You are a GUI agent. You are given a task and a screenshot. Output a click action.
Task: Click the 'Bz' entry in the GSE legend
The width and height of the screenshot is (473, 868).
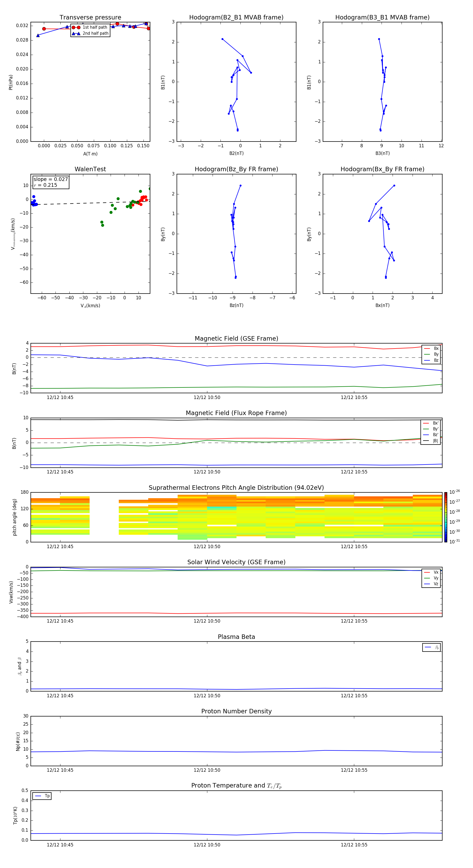point(431,361)
